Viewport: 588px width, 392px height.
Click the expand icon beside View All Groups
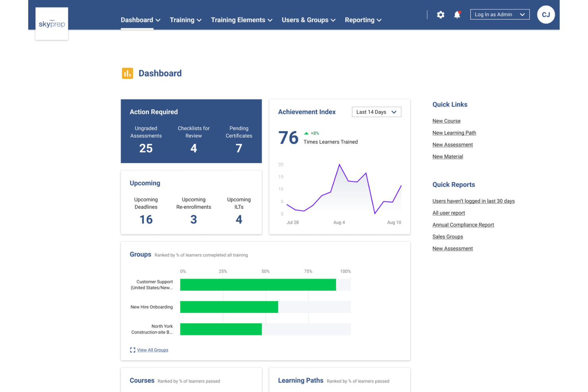133,350
